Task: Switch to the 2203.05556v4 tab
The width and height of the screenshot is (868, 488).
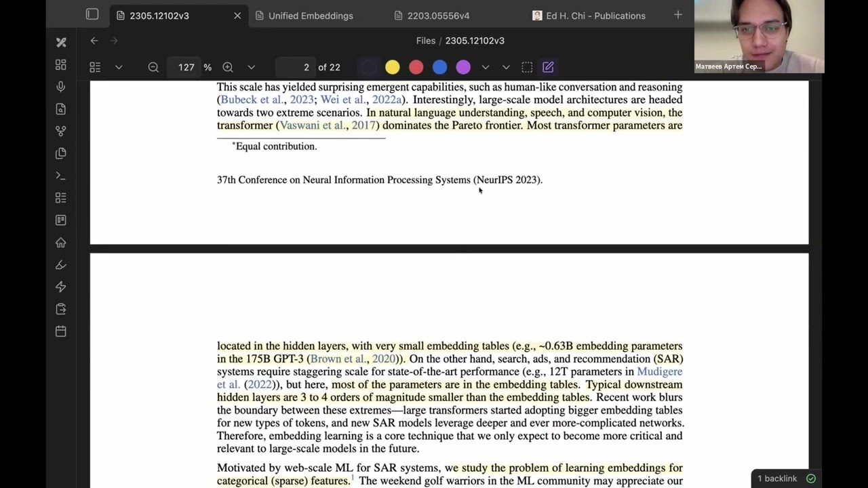Action: point(437,16)
